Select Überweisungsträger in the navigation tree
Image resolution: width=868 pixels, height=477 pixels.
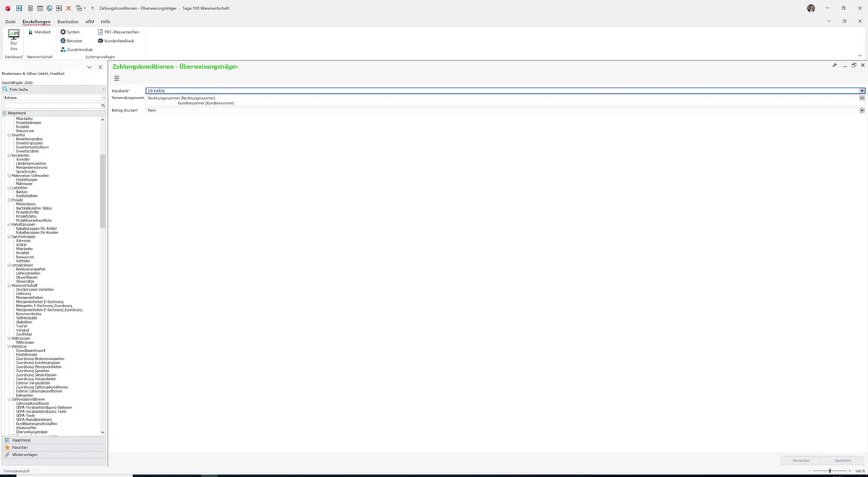click(32, 431)
